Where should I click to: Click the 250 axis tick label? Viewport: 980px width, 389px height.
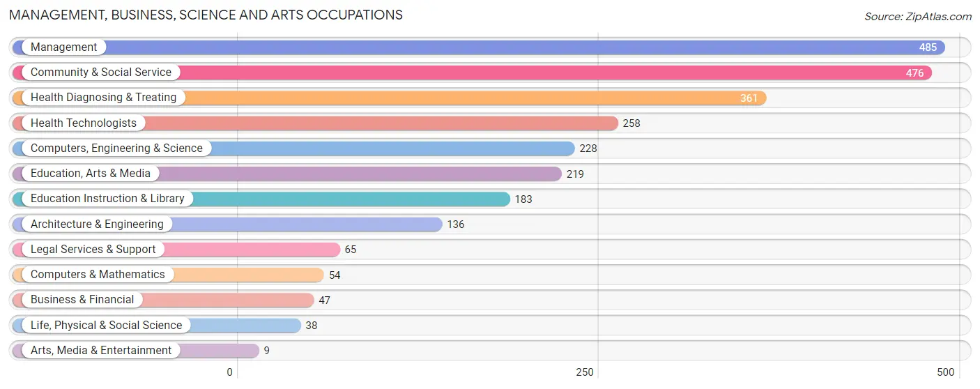tap(584, 372)
